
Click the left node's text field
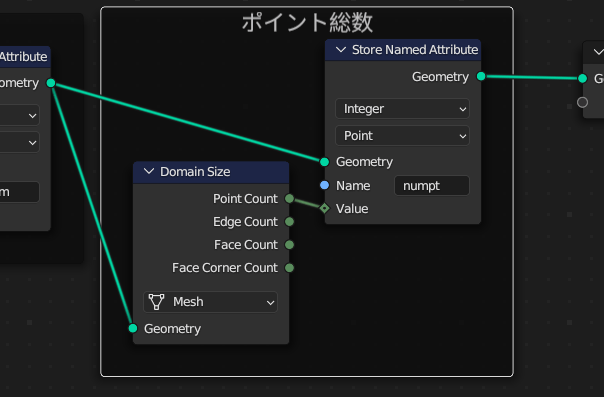19,192
